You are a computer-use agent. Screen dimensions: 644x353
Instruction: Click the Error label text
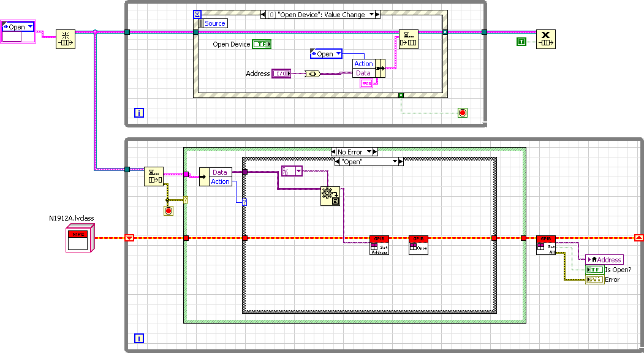point(612,279)
